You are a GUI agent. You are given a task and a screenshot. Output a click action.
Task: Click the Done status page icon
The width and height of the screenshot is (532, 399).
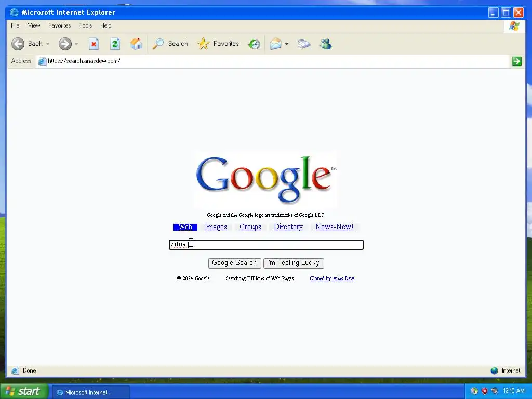(x=15, y=370)
